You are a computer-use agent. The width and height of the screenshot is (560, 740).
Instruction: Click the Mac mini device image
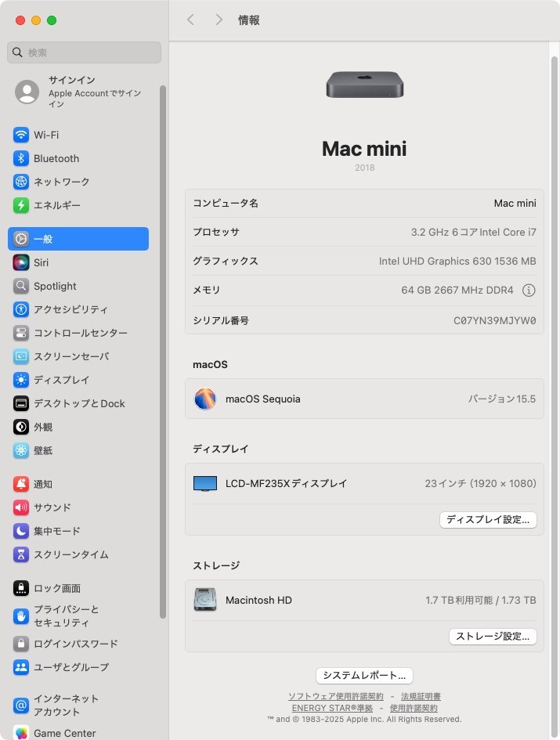(364, 85)
